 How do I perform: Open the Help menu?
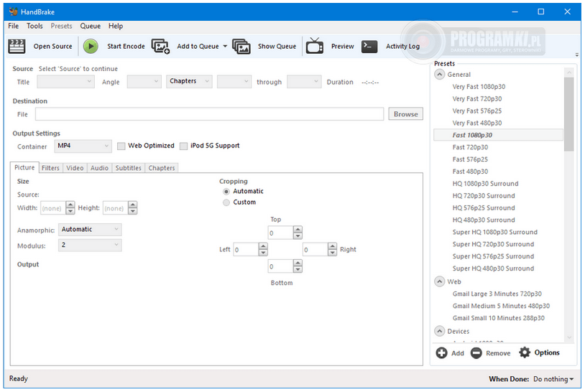coord(116,26)
